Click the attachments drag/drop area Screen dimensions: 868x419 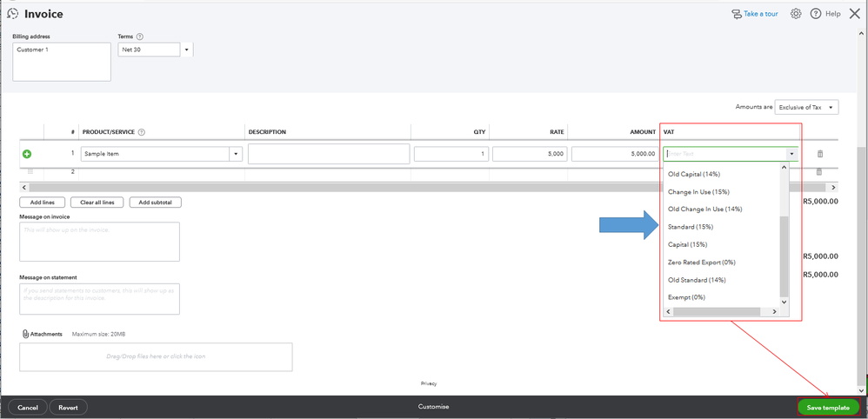(x=156, y=357)
